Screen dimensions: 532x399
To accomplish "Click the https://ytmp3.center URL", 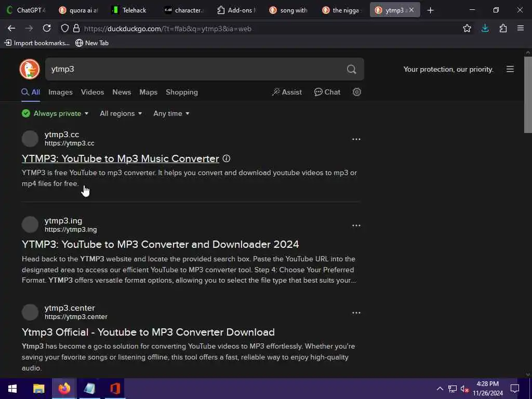I will coord(76,316).
